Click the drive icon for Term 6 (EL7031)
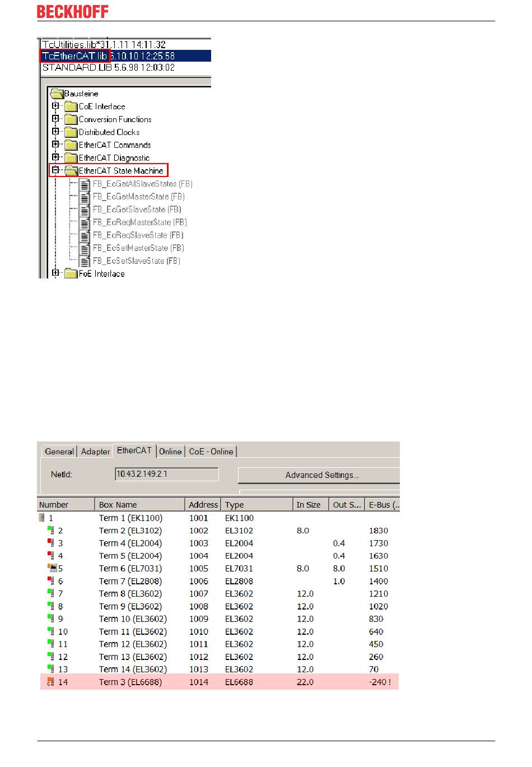Viewport: 532px width, 767px height. pyautogui.click(x=52, y=568)
